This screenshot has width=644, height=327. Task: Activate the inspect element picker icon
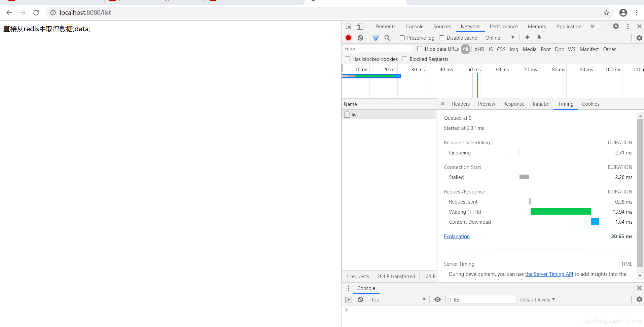tap(349, 26)
